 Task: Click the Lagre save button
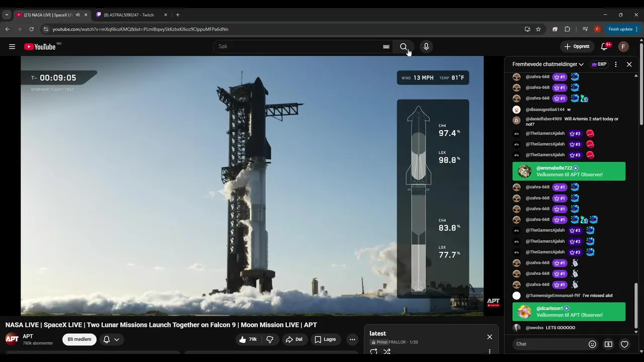click(x=325, y=339)
